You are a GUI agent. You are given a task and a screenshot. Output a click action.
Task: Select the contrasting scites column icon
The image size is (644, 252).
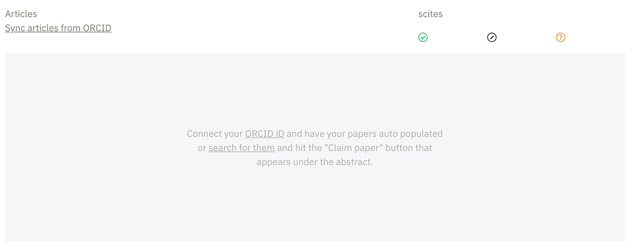560,38
